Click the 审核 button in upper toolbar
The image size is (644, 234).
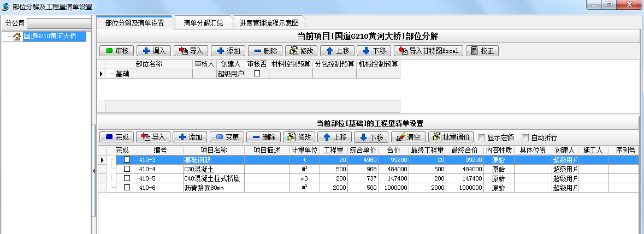coord(116,51)
